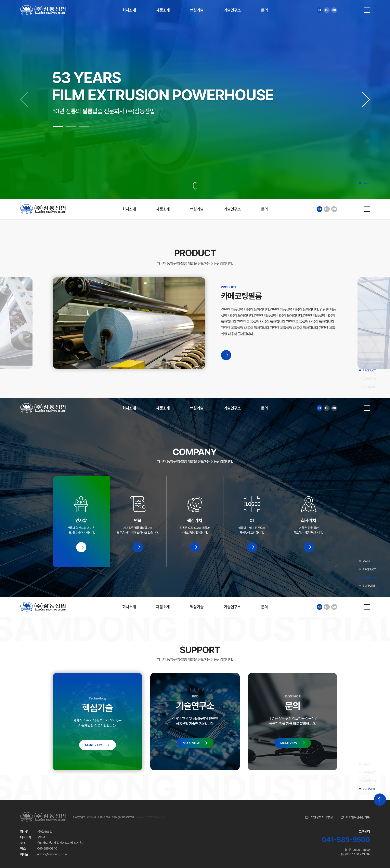This screenshot has width=390, height=868.
Task: Click the blue arrow under 카메코팅필름 description
Action: [x=226, y=355]
